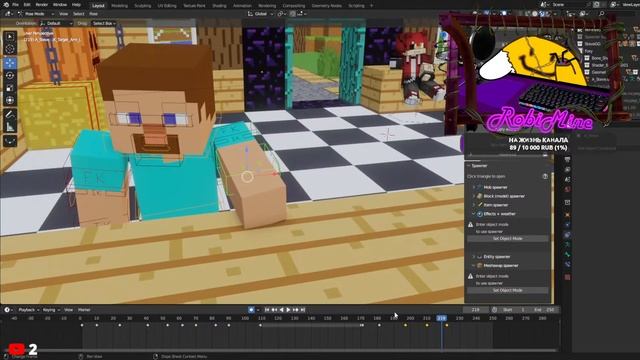Viewport: 640px width, 360px height.
Task: Open the Keying dropdown in timeline
Action: point(51,310)
